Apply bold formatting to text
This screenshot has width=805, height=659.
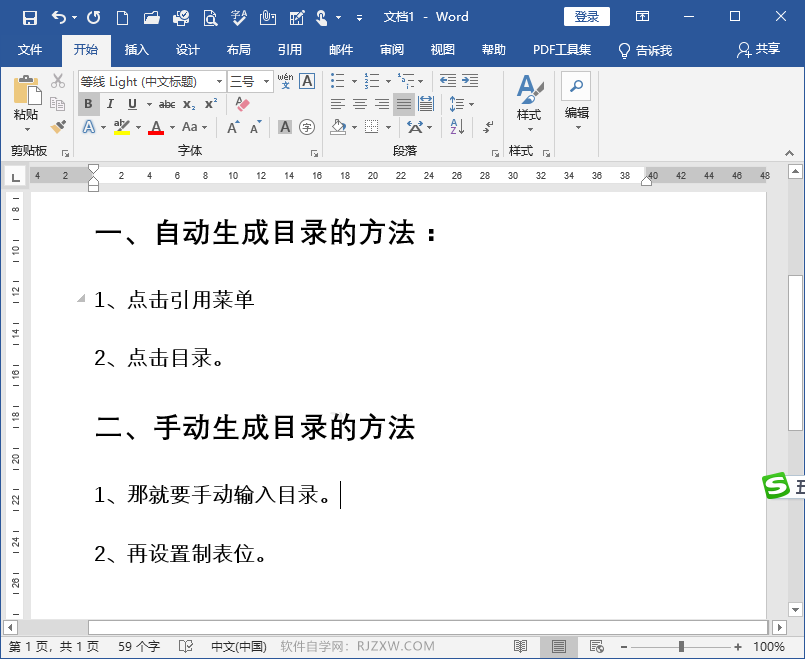87,104
